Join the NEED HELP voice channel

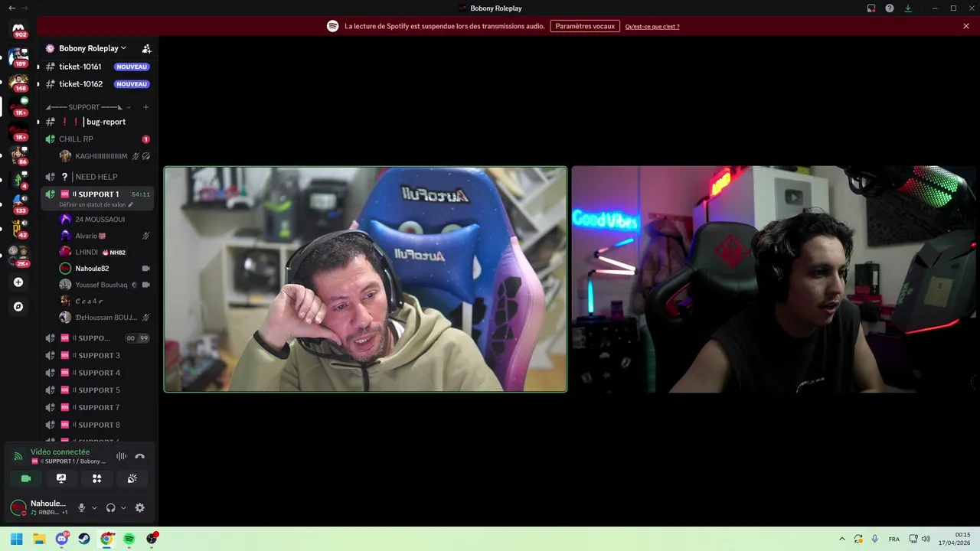(x=97, y=177)
